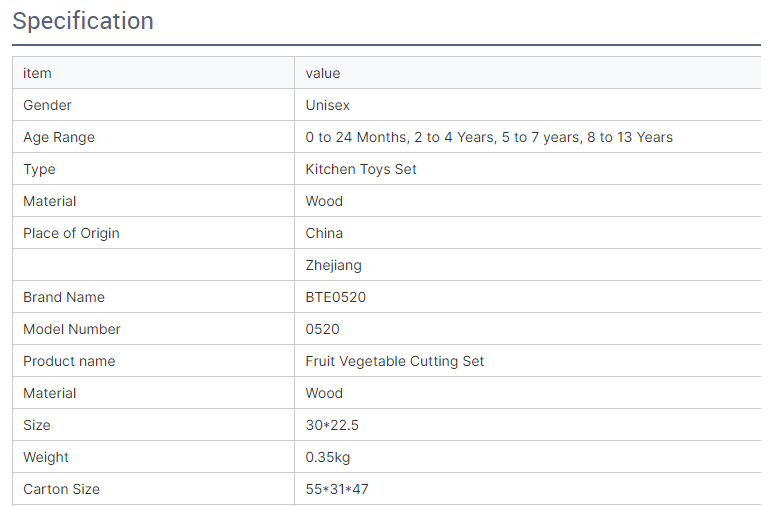Select the Fruit Vegetable Cutting Set value
Screen dimensions: 772x506
coord(394,361)
